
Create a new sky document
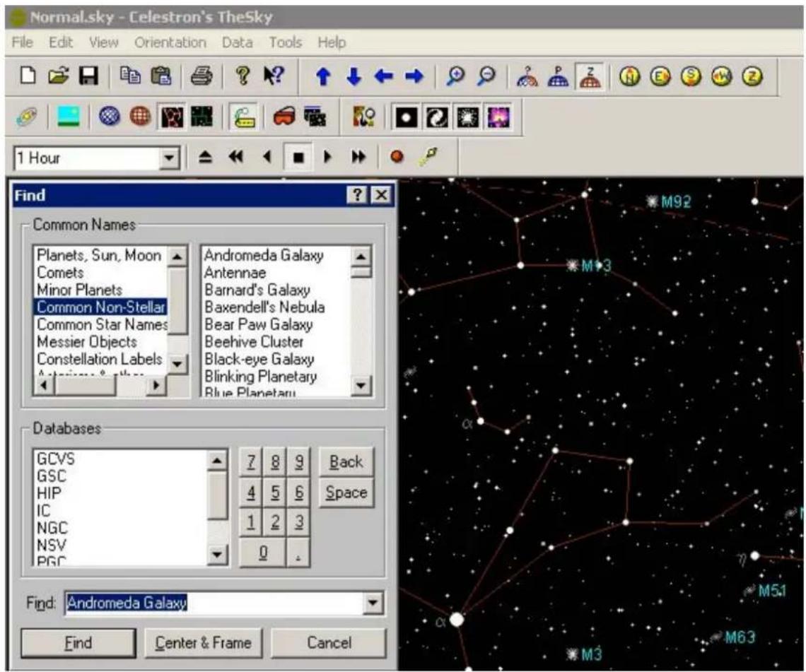pos(28,76)
